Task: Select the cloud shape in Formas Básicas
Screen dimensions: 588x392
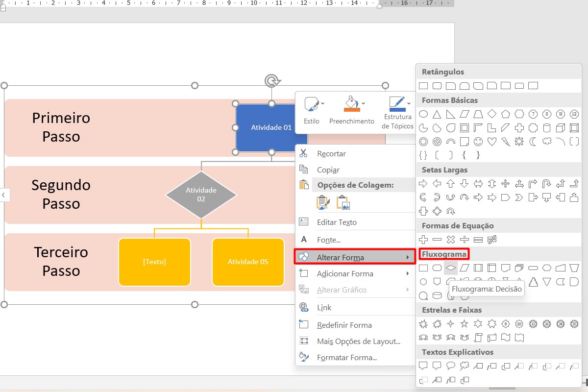Action: 547,142
